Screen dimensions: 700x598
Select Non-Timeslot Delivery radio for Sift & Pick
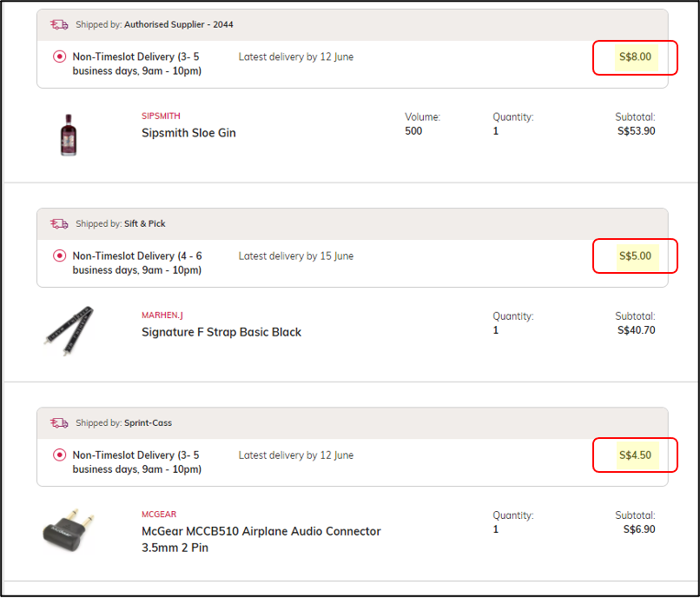[59, 256]
